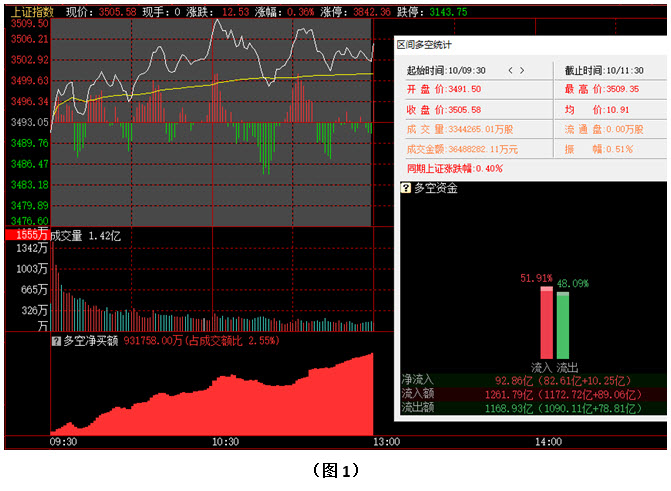Select the 均价 10.91 cell

click(x=597, y=110)
